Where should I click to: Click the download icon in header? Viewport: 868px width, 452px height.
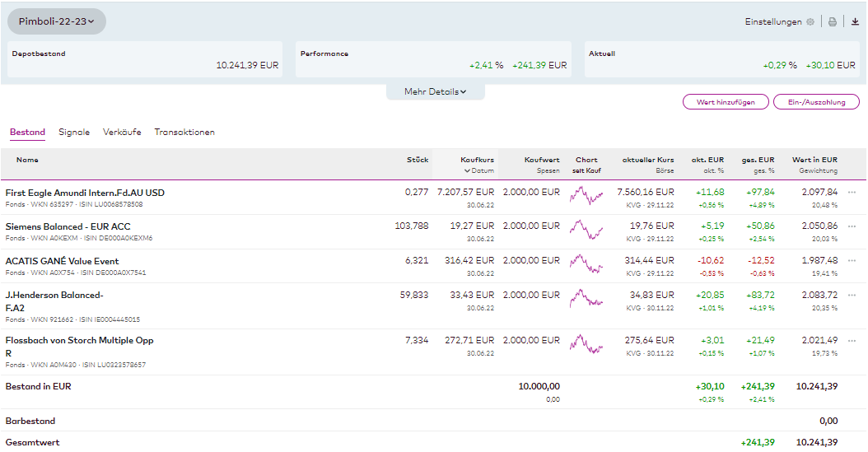(x=855, y=22)
